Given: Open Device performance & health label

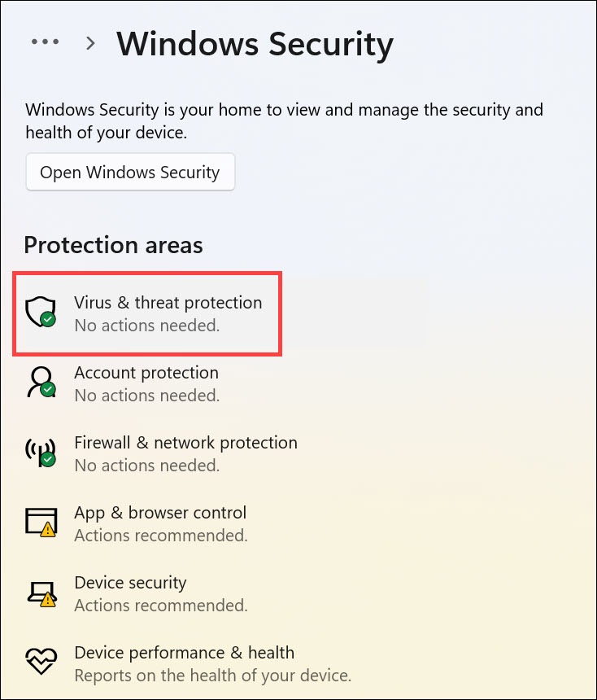Looking at the screenshot, I should click(x=184, y=653).
